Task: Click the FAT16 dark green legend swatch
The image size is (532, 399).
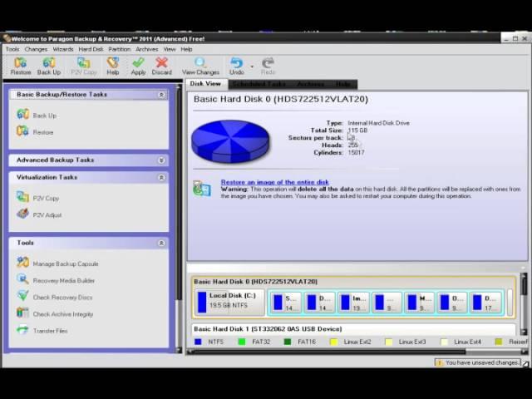Action: coord(288,342)
